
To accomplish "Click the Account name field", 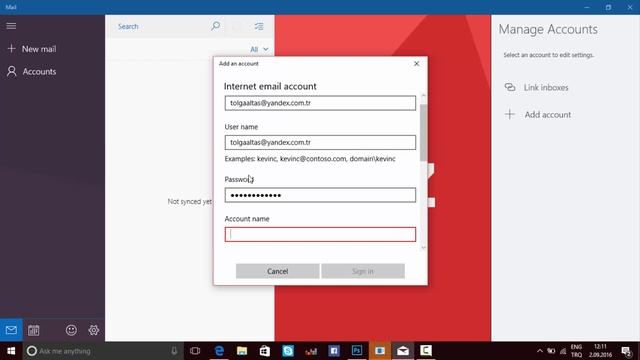I will coord(320,234).
